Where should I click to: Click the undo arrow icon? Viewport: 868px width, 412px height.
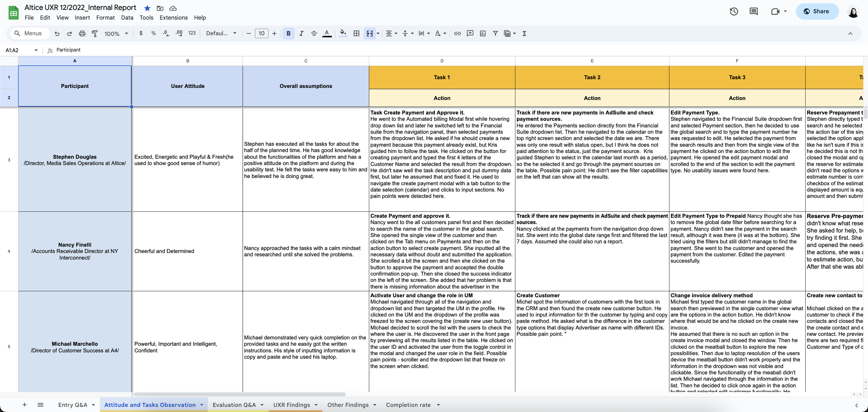57,33
